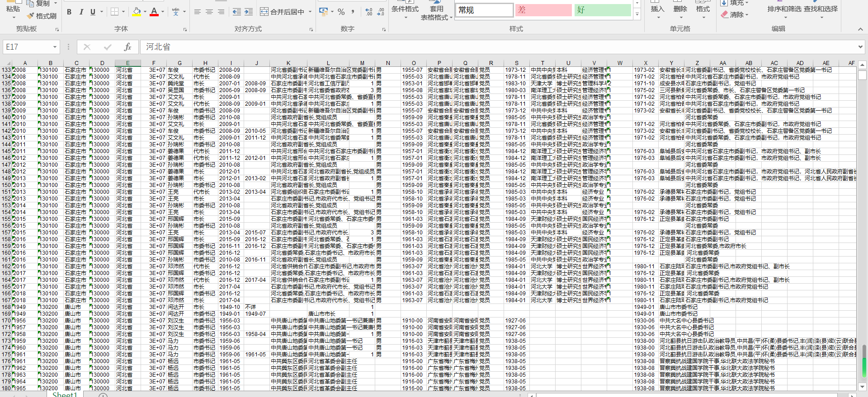The height and width of the screenshot is (397, 868).
Task: Expand the formula bar
Action: point(860,47)
